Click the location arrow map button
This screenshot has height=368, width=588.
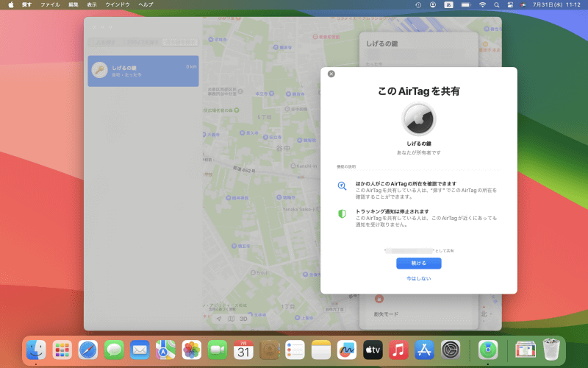click(219, 319)
